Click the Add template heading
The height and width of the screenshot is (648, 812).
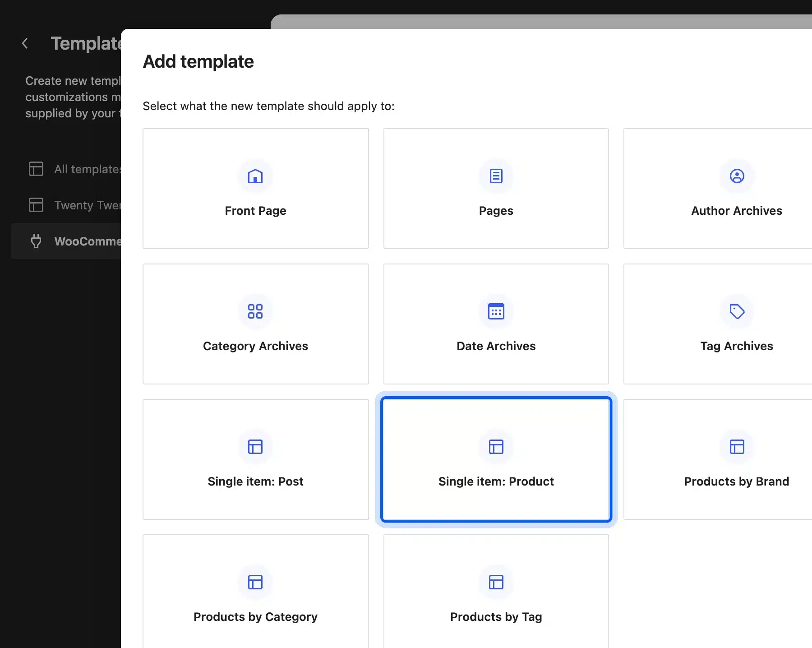[x=198, y=62]
